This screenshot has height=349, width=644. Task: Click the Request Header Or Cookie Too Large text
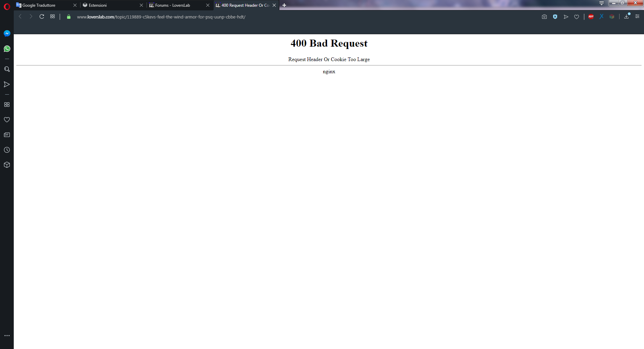coord(329,59)
